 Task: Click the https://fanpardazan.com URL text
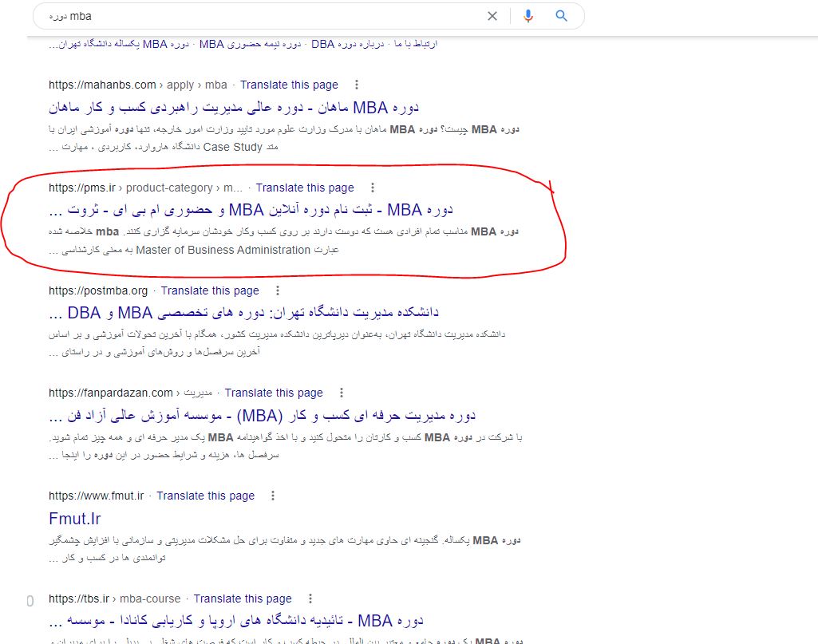click(x=111, y=393)
